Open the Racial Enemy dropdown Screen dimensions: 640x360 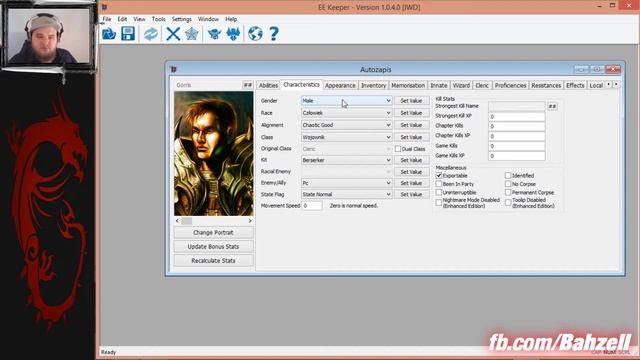click(x=347, y=171)
